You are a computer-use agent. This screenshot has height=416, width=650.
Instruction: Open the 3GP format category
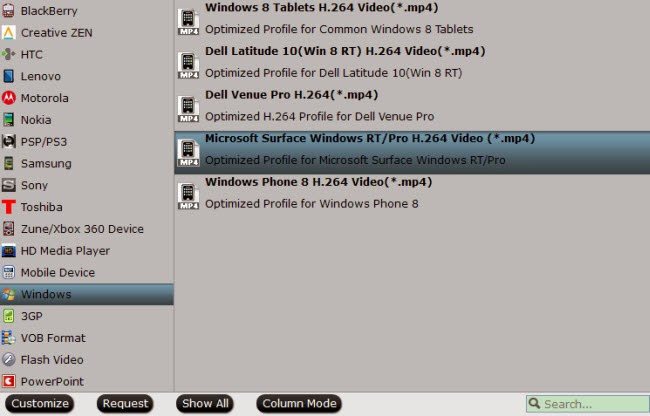[x=87, y=316]
